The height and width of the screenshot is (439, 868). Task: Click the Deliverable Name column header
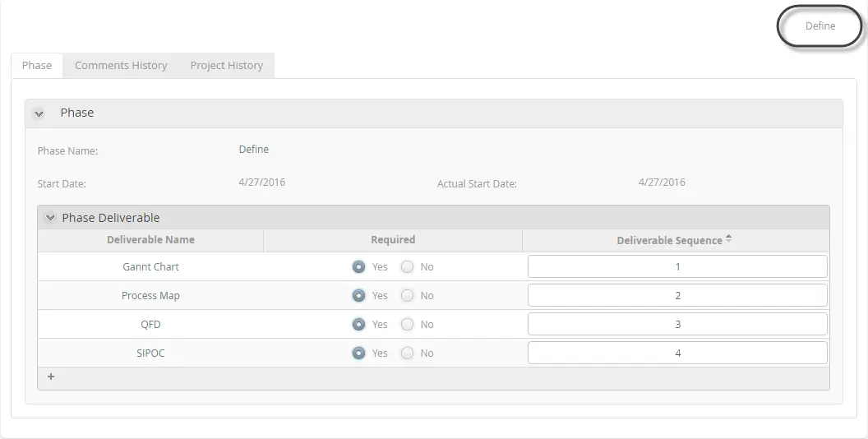tap(150, 240)
